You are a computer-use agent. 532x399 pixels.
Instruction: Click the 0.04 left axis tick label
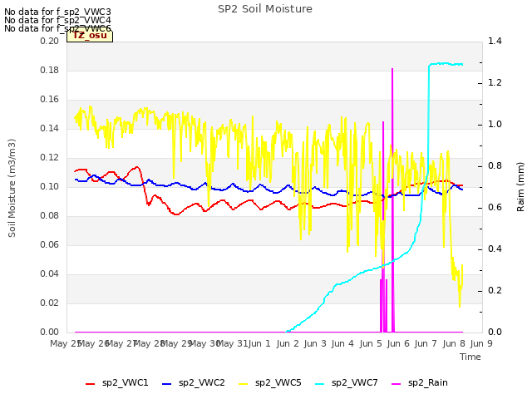50,273
